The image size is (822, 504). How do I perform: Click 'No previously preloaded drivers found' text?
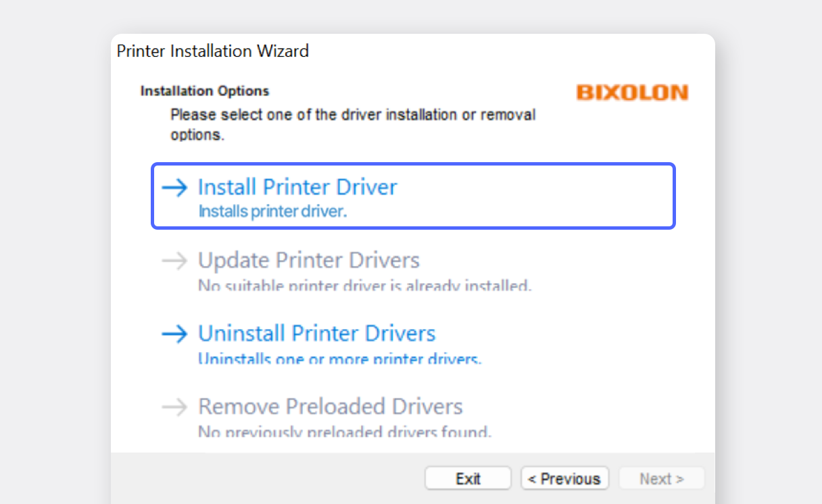pos(344,431)
